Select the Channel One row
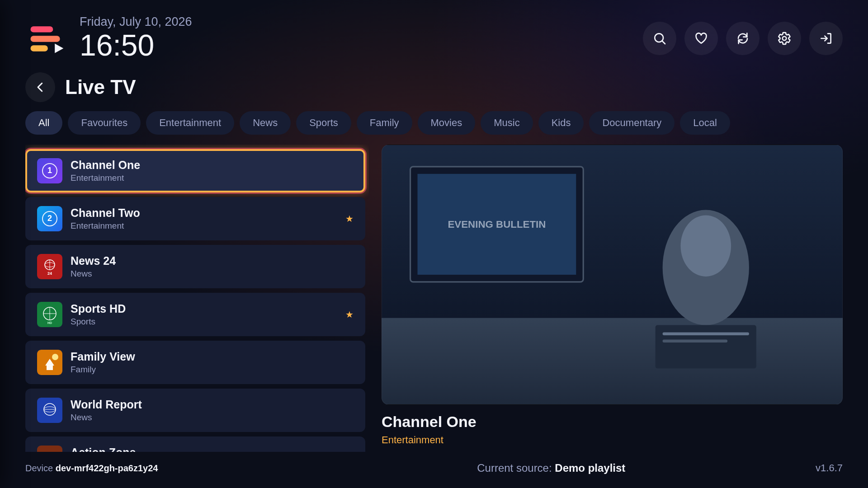The height and width of the screenshot is (488, 868). (195, 171)
